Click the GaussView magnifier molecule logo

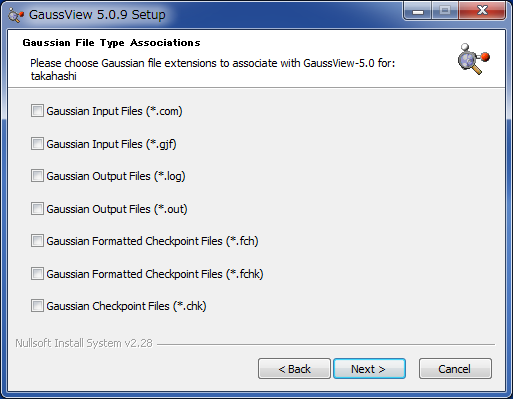click(473, 59)
